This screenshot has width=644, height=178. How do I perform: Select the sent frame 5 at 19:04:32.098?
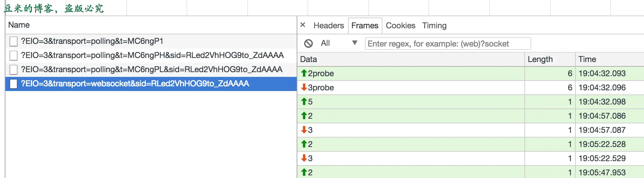click(x=471, y=102)
